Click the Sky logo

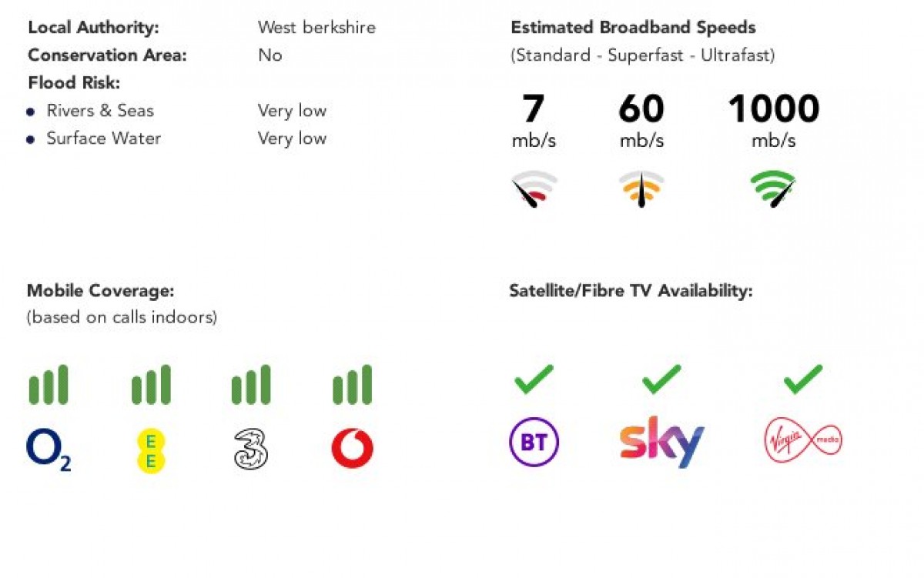[662, 441]
